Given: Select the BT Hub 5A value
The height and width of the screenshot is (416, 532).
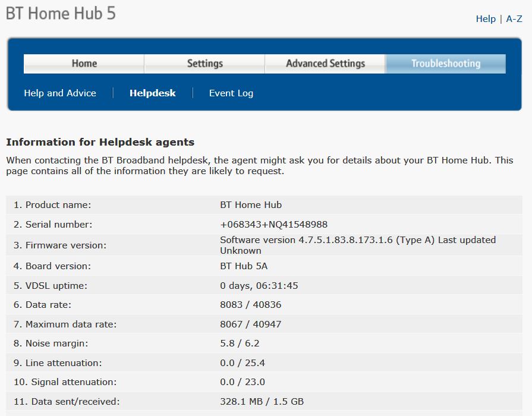Looking at the screenshot, I should 244,266.
